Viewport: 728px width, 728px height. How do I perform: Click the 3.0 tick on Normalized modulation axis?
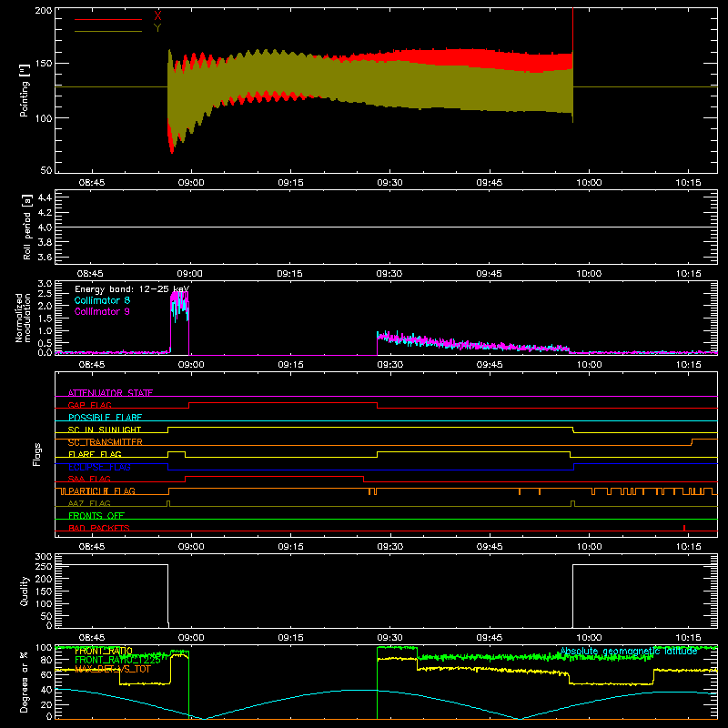coord(45,283)
